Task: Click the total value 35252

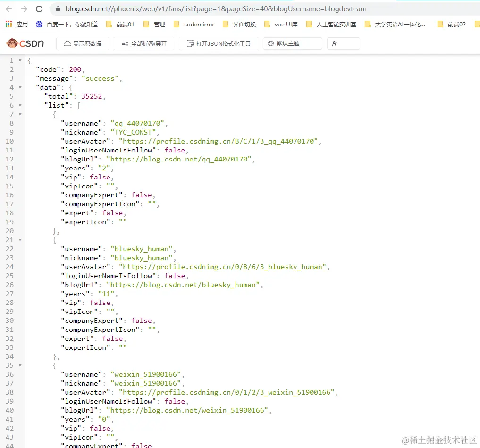Action: click(92, 96)
